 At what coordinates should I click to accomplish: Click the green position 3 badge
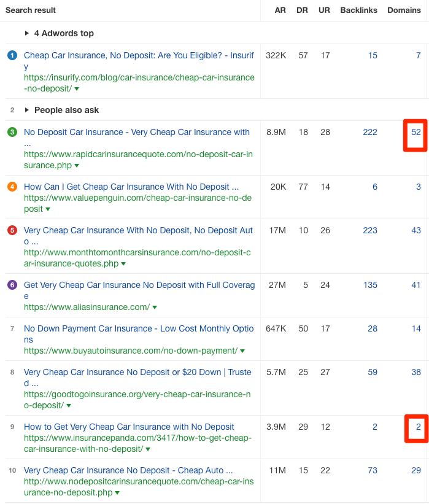[12, 133]
